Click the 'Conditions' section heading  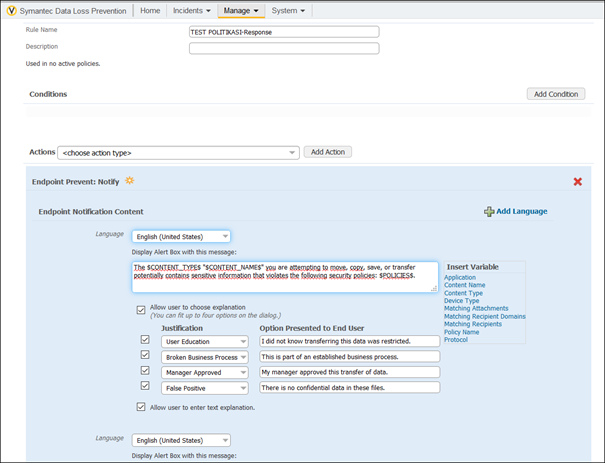click(x=48, y=94)
